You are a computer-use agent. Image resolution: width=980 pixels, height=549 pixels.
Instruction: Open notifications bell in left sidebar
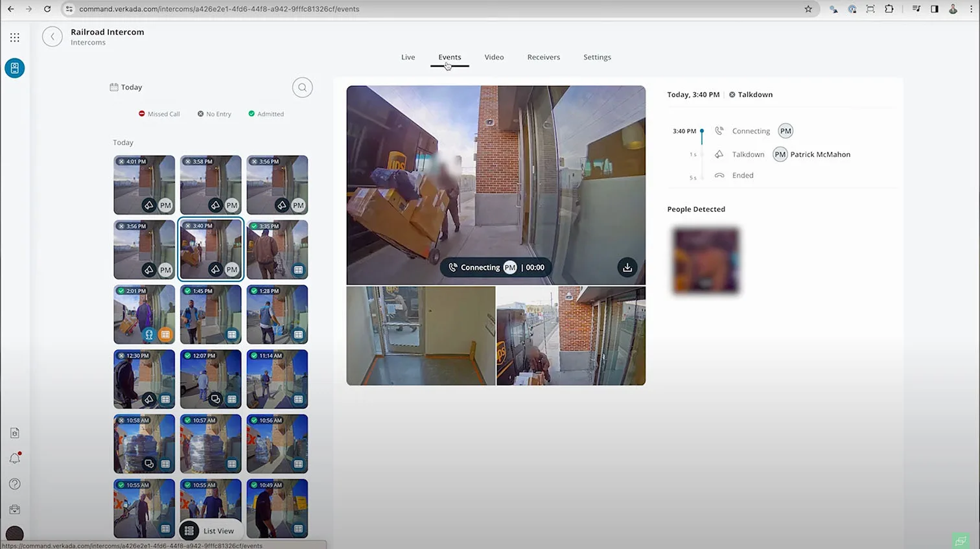[x=14, y=458]
